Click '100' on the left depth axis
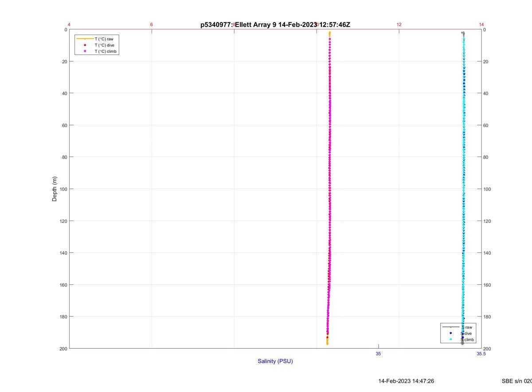 click(x=63, y=189)
